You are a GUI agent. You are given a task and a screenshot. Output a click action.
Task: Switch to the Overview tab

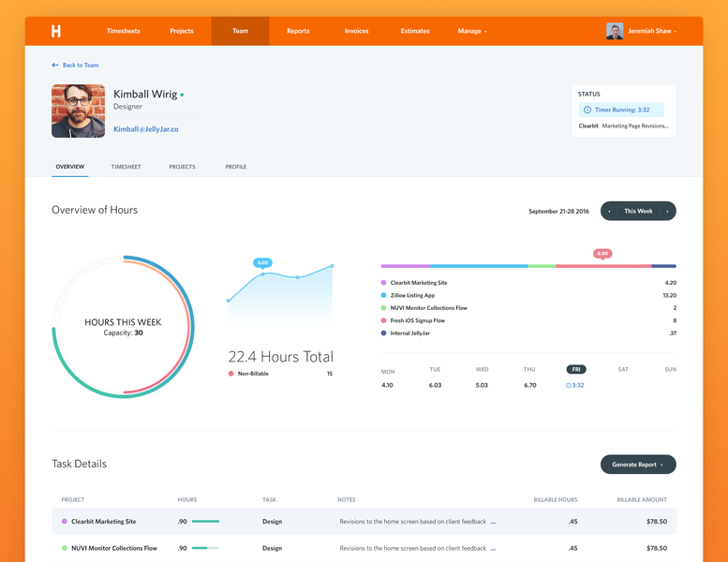[70, 167]
